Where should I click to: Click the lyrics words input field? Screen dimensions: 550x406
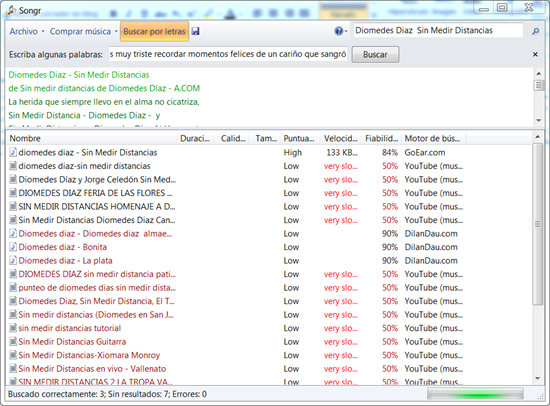coord(228,54)
